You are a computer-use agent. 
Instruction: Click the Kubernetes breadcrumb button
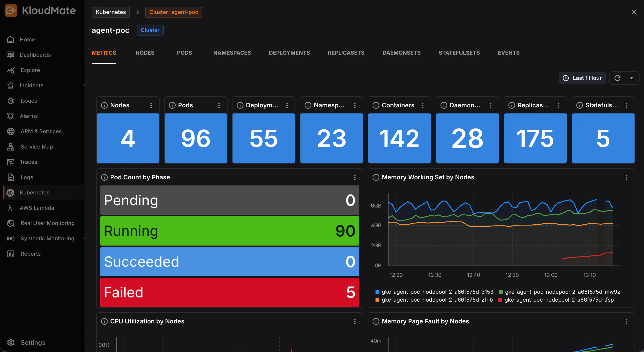tap(111, 12)
